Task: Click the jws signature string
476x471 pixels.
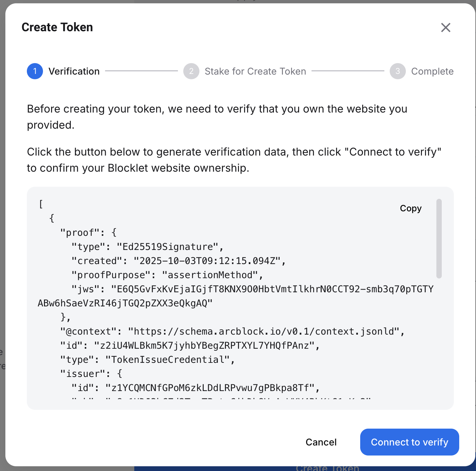Action: pyautogui.click(x=272, y=289)
